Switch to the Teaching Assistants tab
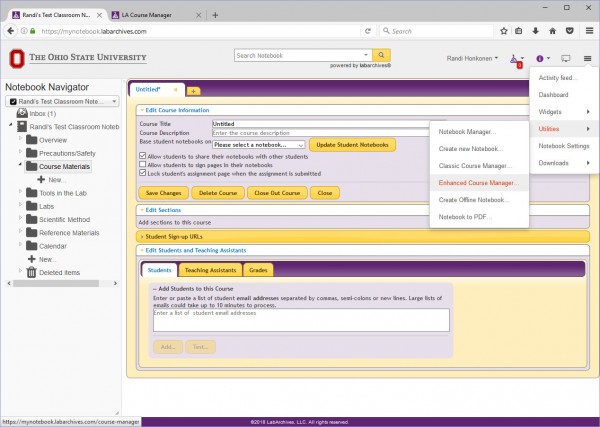Viewport: 600px width, 427px height. click(210, 270)
